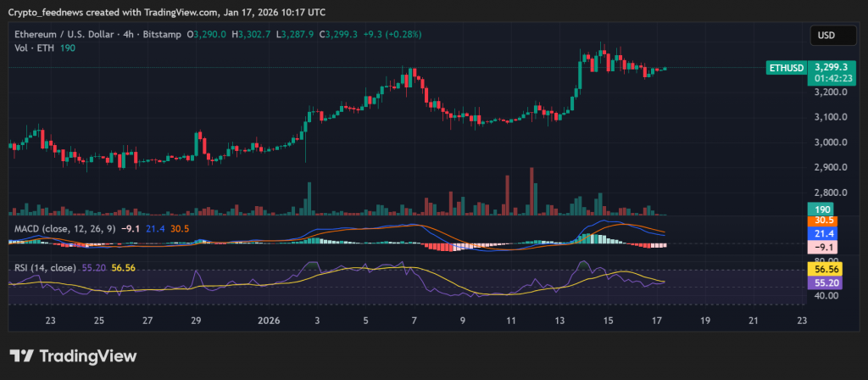Viewport: 868px width, 380px height.
Task: Click the 2026 label on time axis
Action: (x=268, y=321)
